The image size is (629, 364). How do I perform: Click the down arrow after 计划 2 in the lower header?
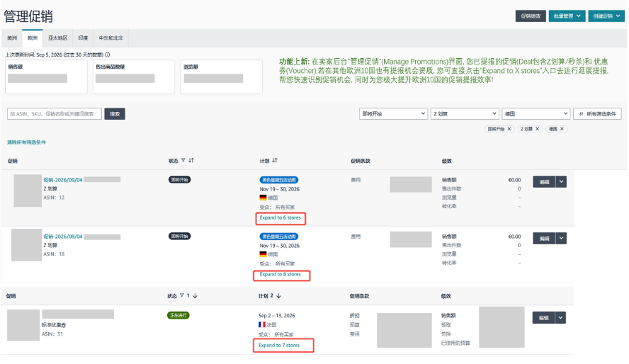click(279, 296)
